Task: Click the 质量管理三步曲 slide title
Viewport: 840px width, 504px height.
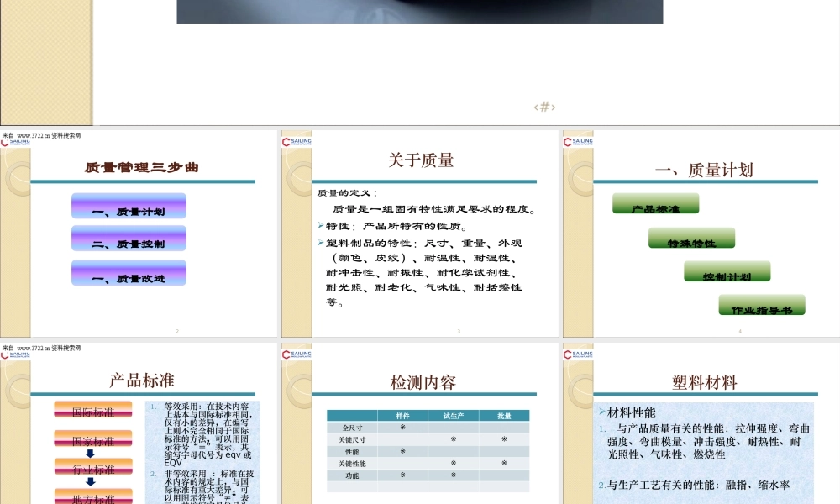Action: pos(141,168)
